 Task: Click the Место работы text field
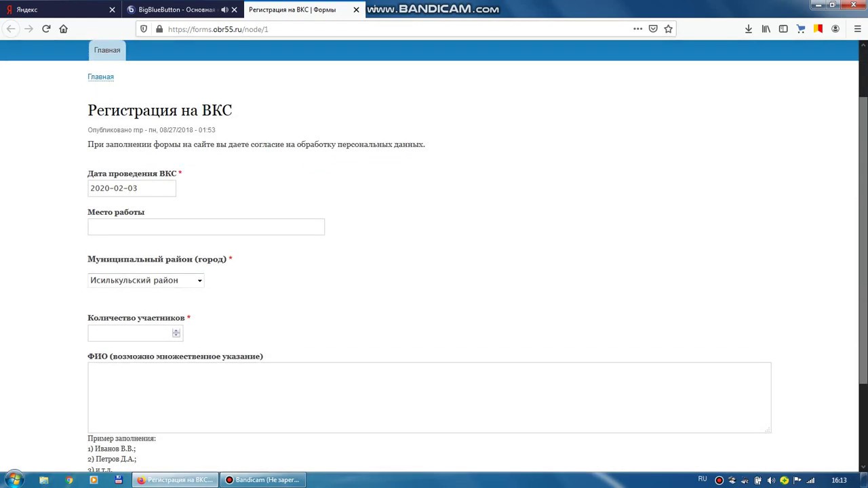(x=206, y=227)
